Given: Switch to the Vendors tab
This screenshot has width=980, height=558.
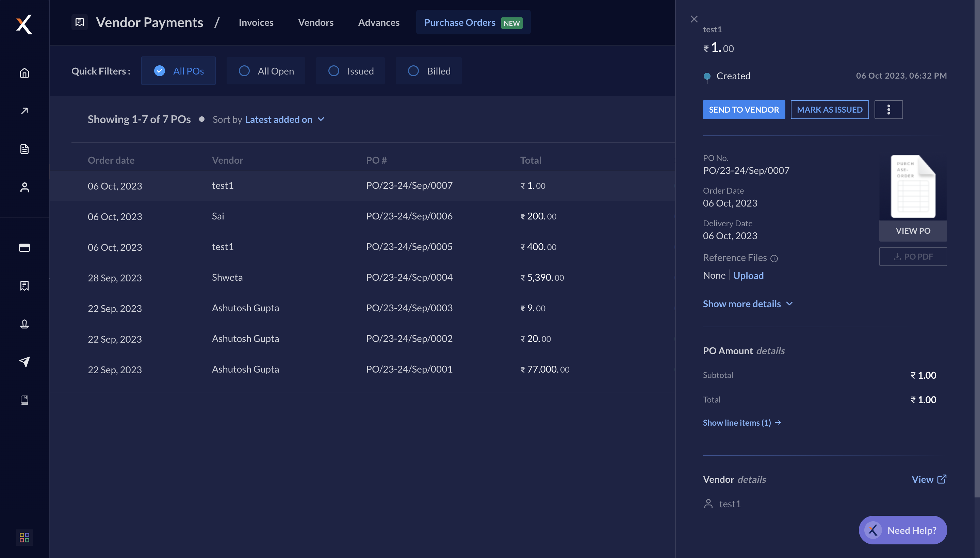Looking at the screenshot, I should point(315,22).
